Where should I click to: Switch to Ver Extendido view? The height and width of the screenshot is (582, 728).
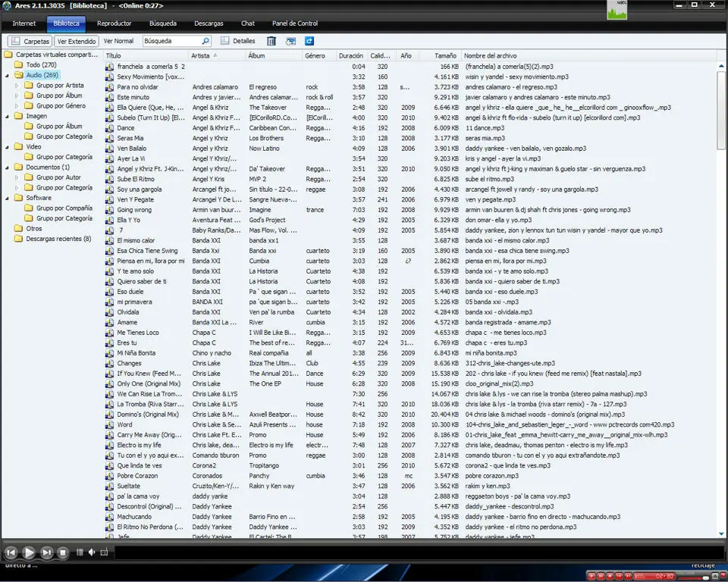point(77,41)
